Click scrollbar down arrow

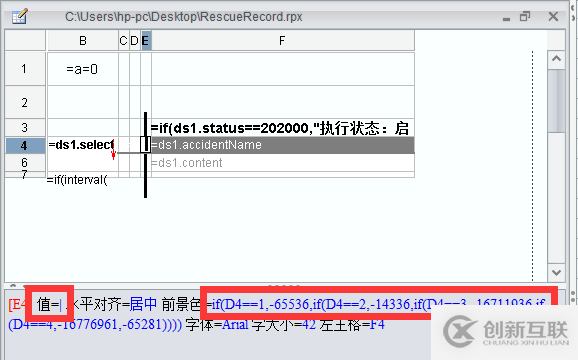click(556, 272)
